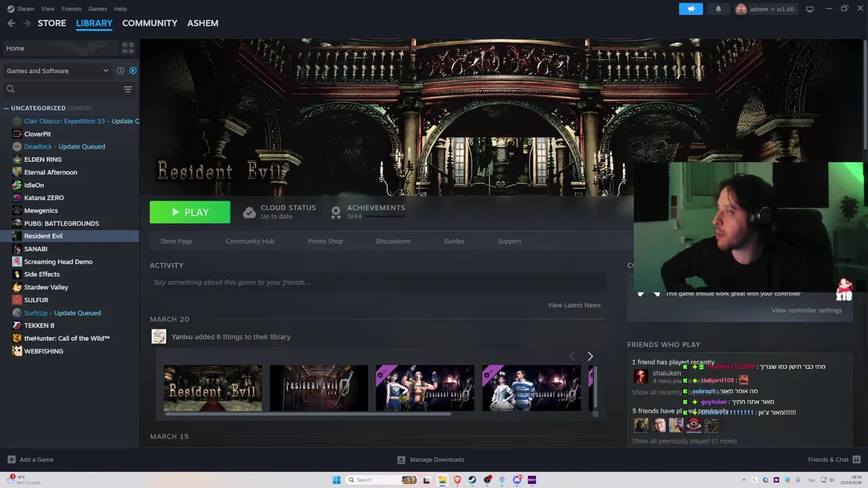
Task: Open the Resident Evil mansion activity thumbnail
Action: pyautogui.click(x=212, y=388)
